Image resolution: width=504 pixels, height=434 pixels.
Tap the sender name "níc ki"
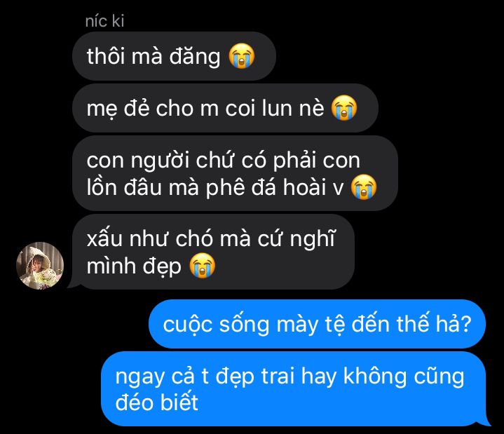tap(104, 21)
